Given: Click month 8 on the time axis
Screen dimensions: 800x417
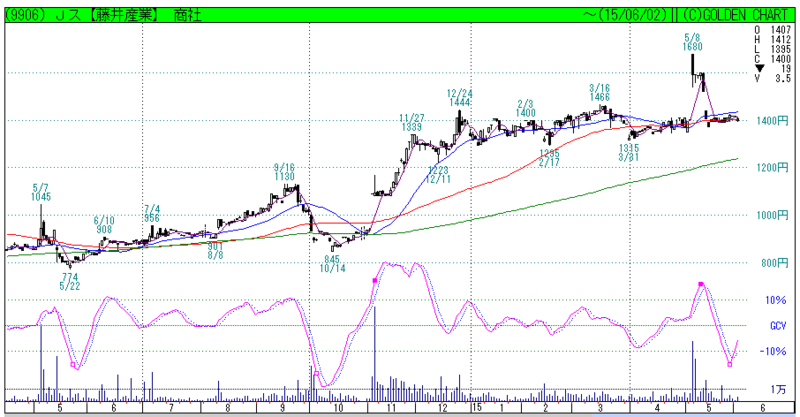Looking at the screenshot, I should point(228,408).
